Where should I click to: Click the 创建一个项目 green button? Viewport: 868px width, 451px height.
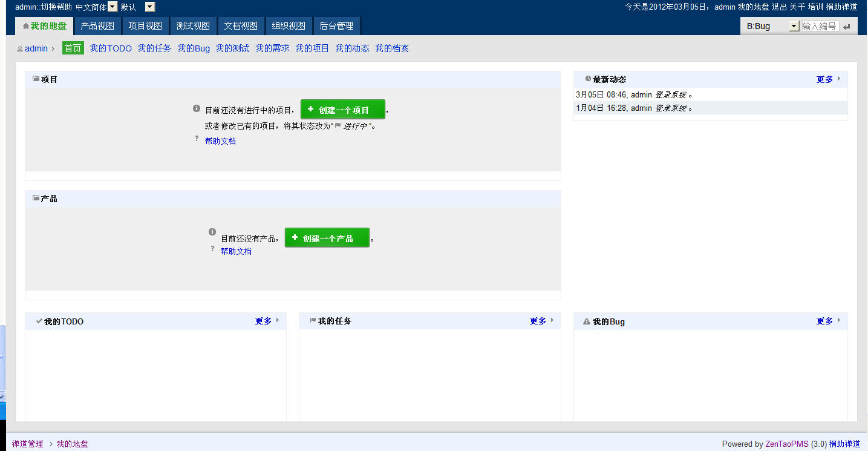342,110
